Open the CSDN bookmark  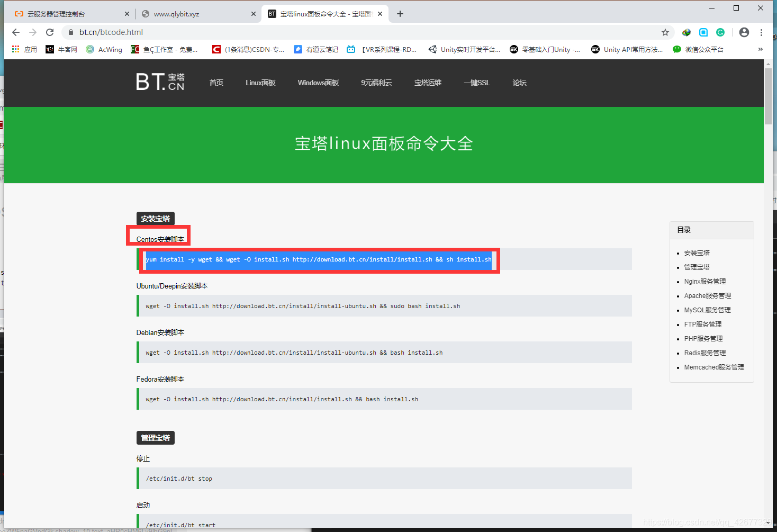(248, 49)
